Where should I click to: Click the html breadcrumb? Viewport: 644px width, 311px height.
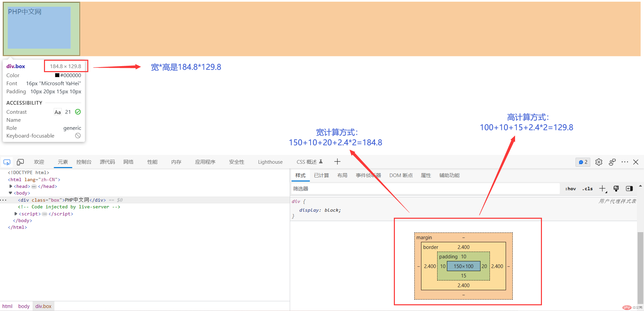click(x=7, y=306)
